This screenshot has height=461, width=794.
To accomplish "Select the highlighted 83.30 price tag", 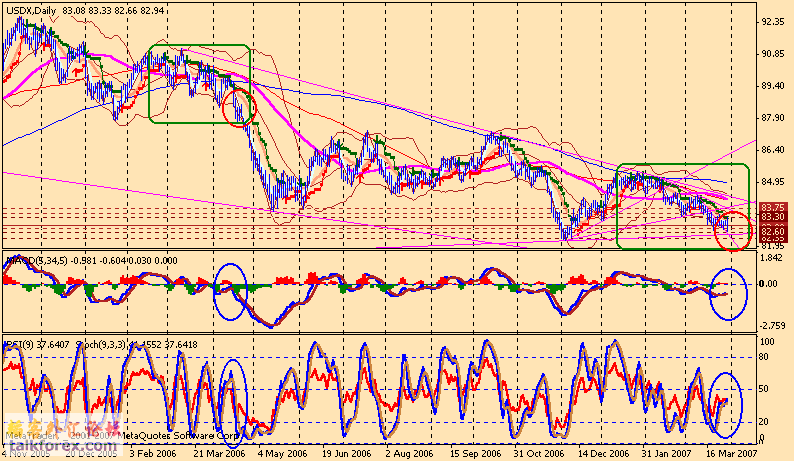I will click(773, 216).
